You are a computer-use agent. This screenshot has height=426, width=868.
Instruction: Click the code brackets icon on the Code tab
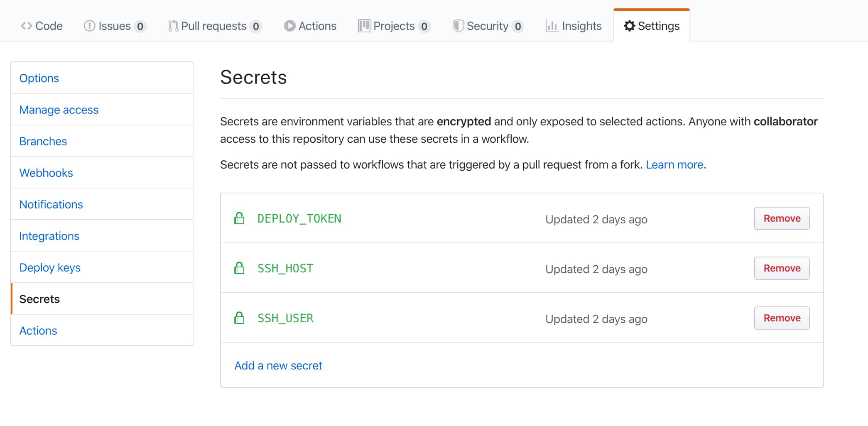[27, 26]
